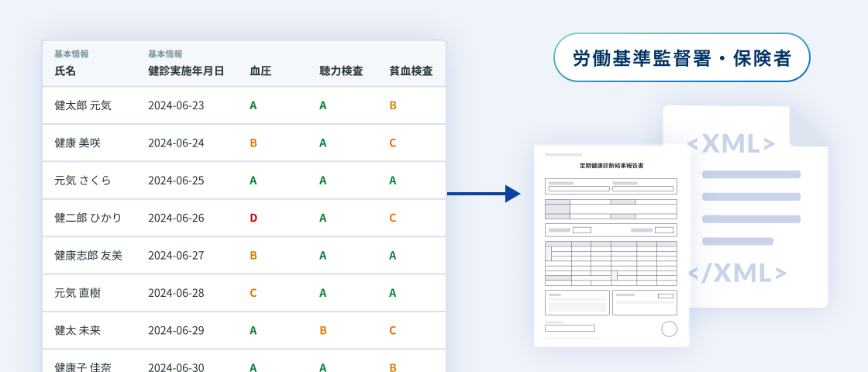Image resolution: width=868 pixels, height=372 pixels.
Task: Click the 基本情報 label above 健診実施年月日
Action: (x=165, y=54)
